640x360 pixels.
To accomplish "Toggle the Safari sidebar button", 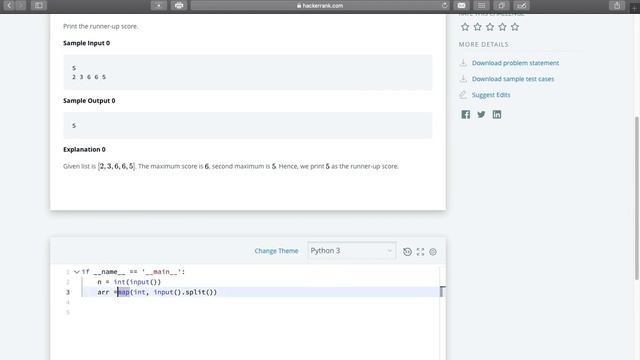I will 39,5.
